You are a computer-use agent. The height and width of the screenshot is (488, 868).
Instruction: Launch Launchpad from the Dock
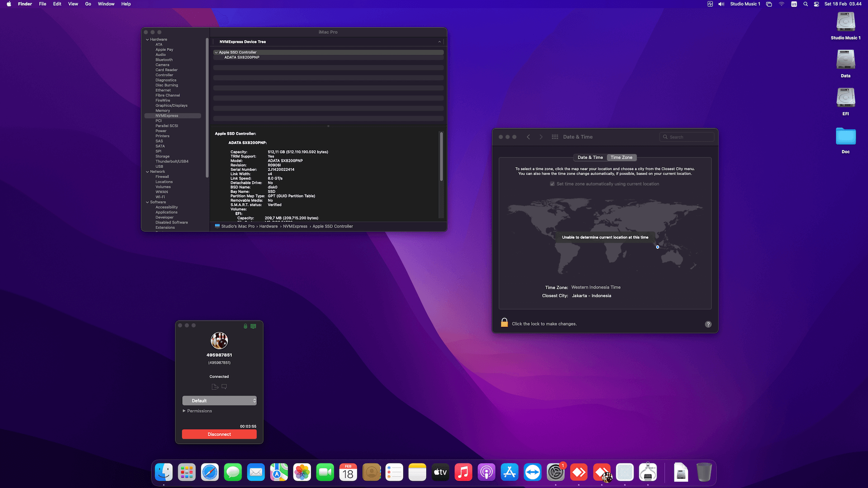(187, 473)
